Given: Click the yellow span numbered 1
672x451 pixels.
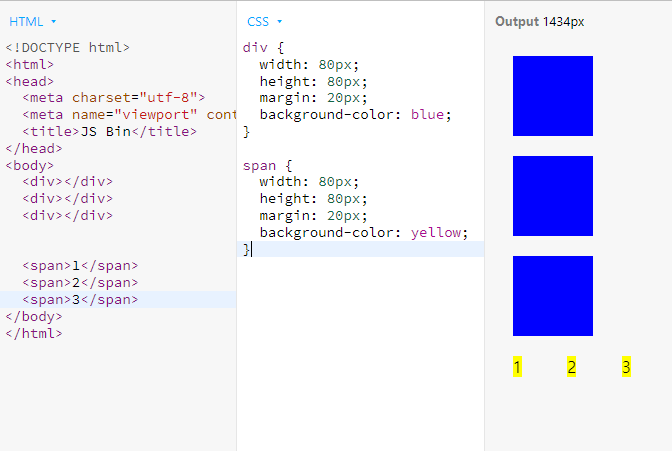Looking at the screenshot, I should click(x=517, y=367).
